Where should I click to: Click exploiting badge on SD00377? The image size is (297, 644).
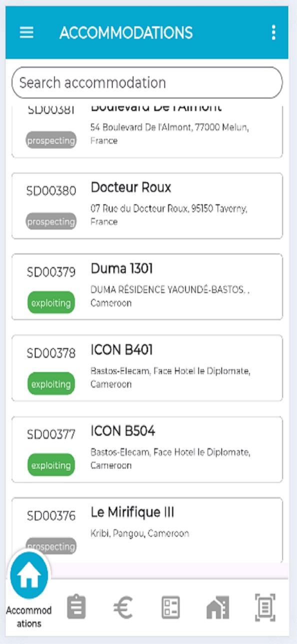(x=51, y=465)
